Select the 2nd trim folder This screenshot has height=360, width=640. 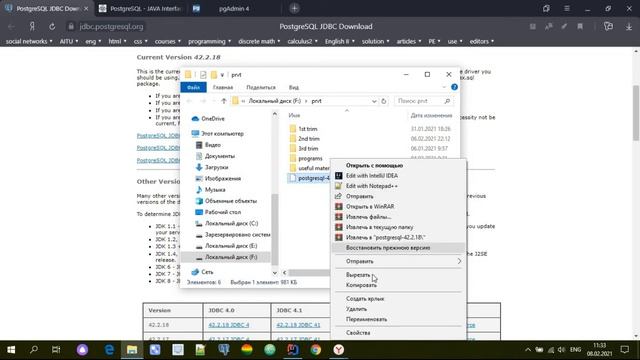[309, 139]
